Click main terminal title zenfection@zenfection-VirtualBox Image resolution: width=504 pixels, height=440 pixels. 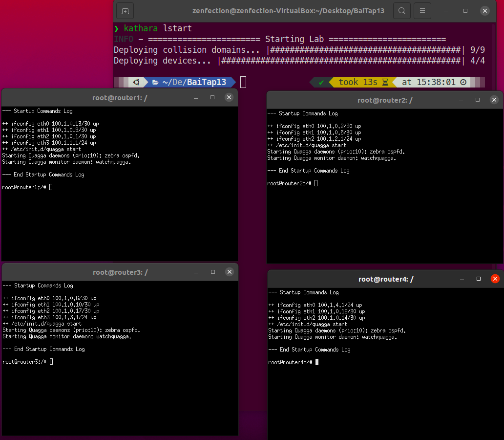coord(288,11)
